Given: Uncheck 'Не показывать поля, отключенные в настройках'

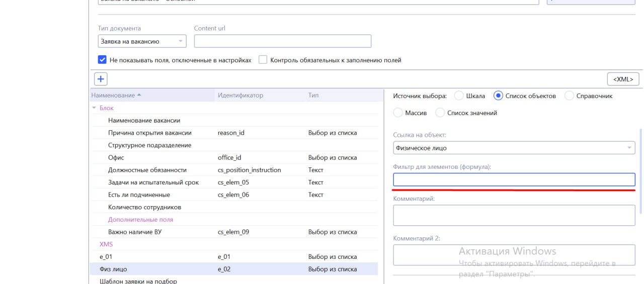Looking at the screenshot, I should tap(102, 60).
